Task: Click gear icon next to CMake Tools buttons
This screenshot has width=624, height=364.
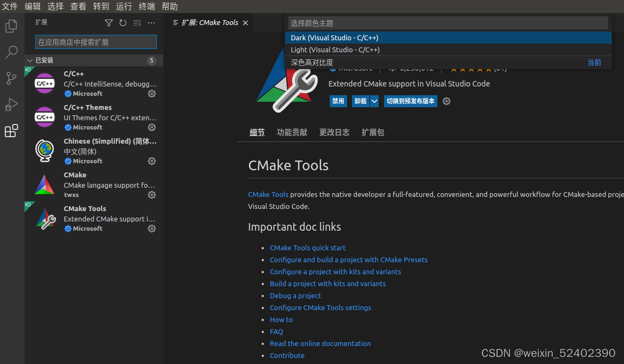Action: pos(447,101)
